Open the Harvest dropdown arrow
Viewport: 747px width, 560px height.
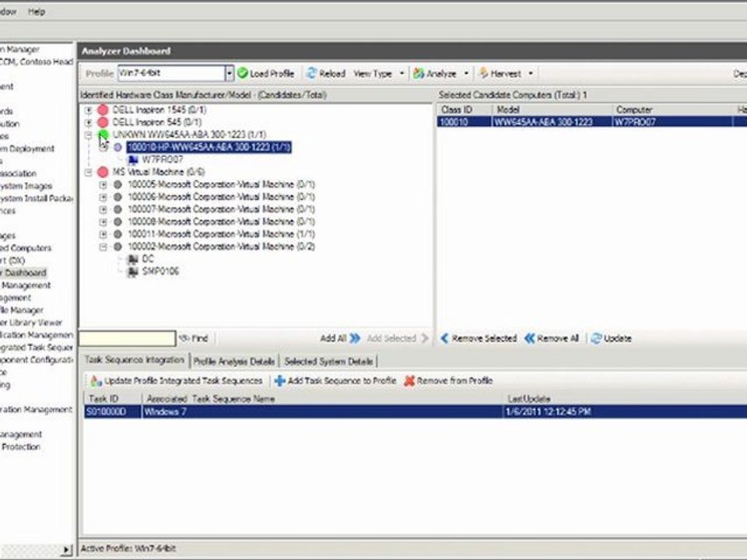click(x=531, y=74)
